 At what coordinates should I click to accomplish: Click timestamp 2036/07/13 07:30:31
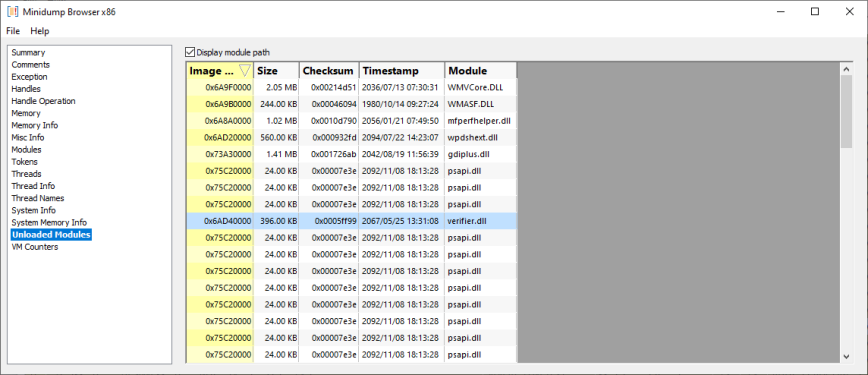click(400, 88)
